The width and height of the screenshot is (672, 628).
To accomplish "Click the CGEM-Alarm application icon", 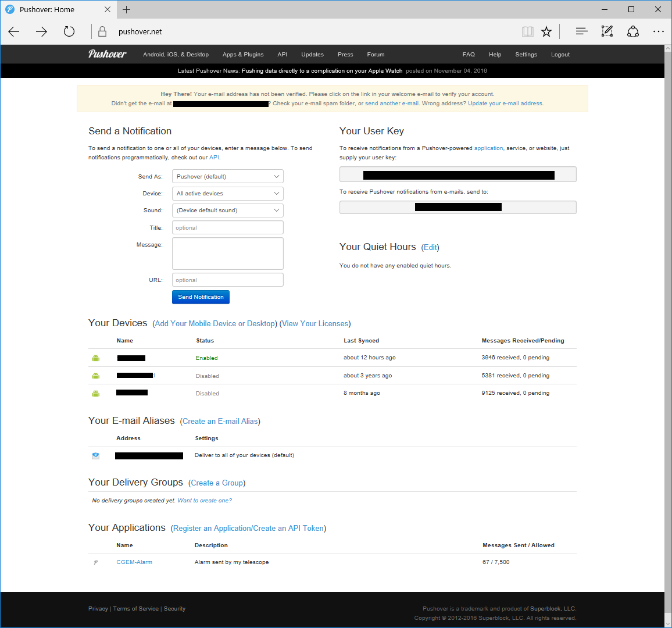I will click(95, 562).
